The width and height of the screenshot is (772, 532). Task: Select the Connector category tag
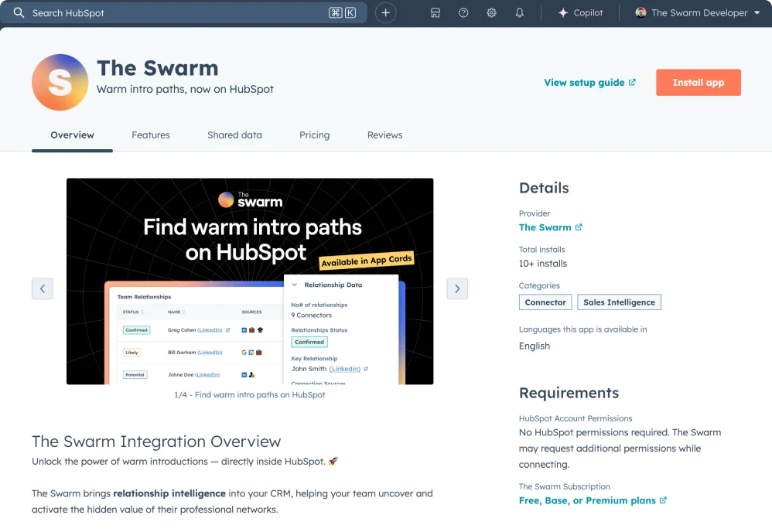tap(545, 302)
